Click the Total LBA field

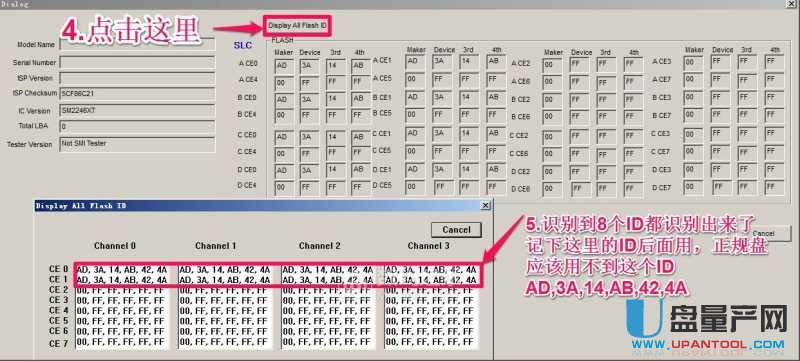137,126
